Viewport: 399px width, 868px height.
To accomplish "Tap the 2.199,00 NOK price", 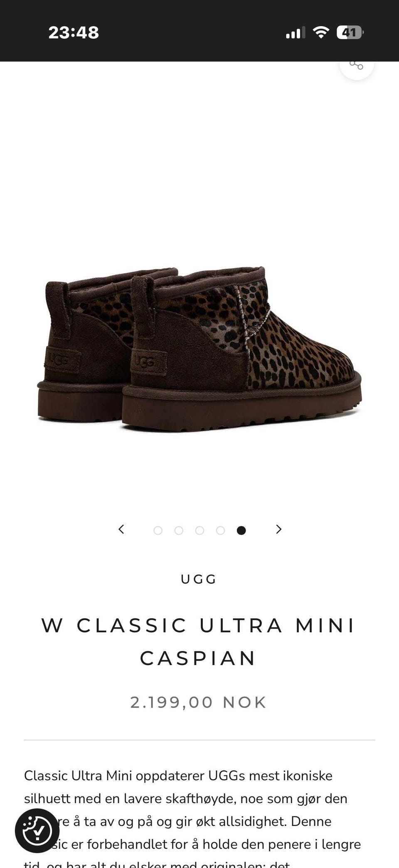I will (199, 702).
